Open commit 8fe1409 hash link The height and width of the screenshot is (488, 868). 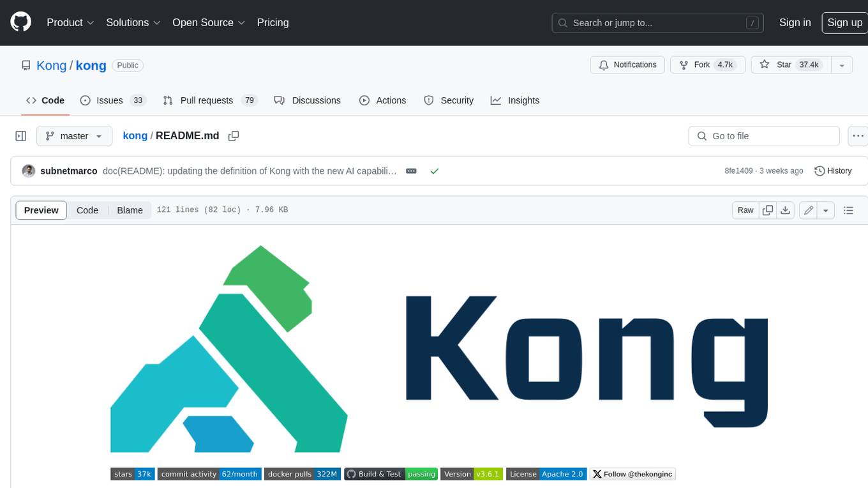coord(738,171)
